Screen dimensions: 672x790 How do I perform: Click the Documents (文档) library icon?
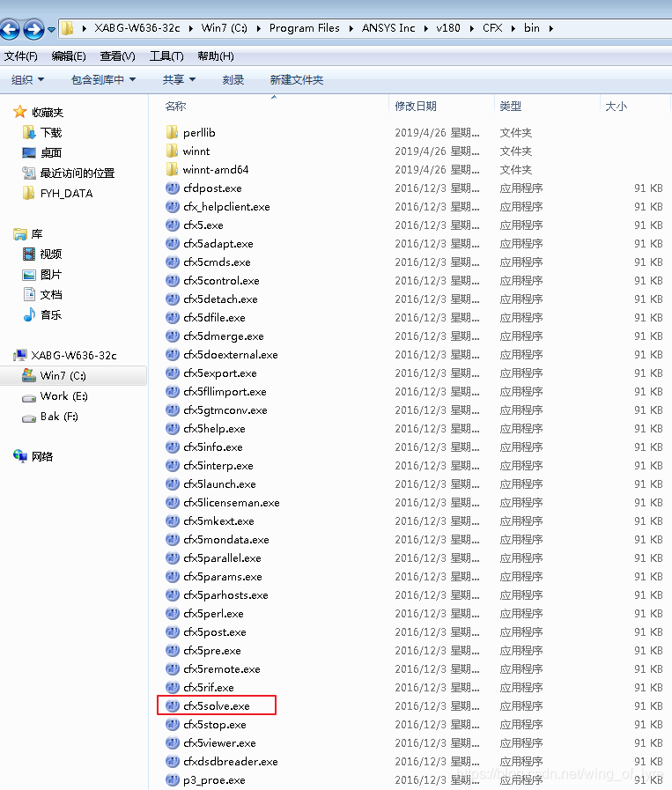[x=29, y=294]
